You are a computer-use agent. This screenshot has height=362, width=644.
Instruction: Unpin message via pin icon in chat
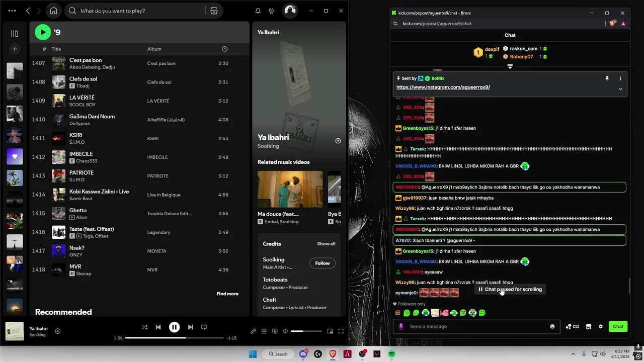coord(607,78)
